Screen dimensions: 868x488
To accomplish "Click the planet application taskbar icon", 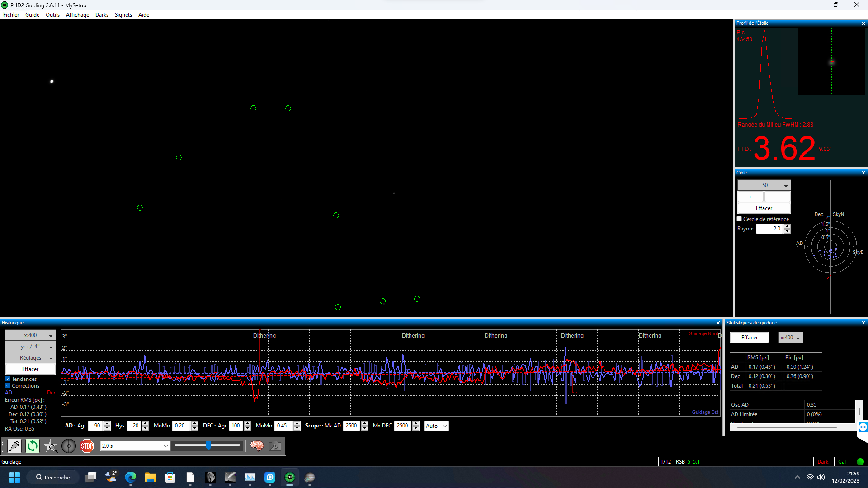I will click(310, 477).
